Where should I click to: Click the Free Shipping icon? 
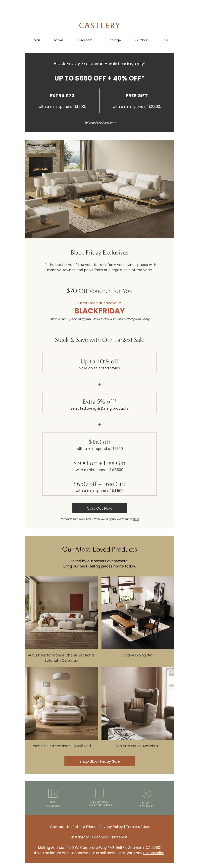99,793
